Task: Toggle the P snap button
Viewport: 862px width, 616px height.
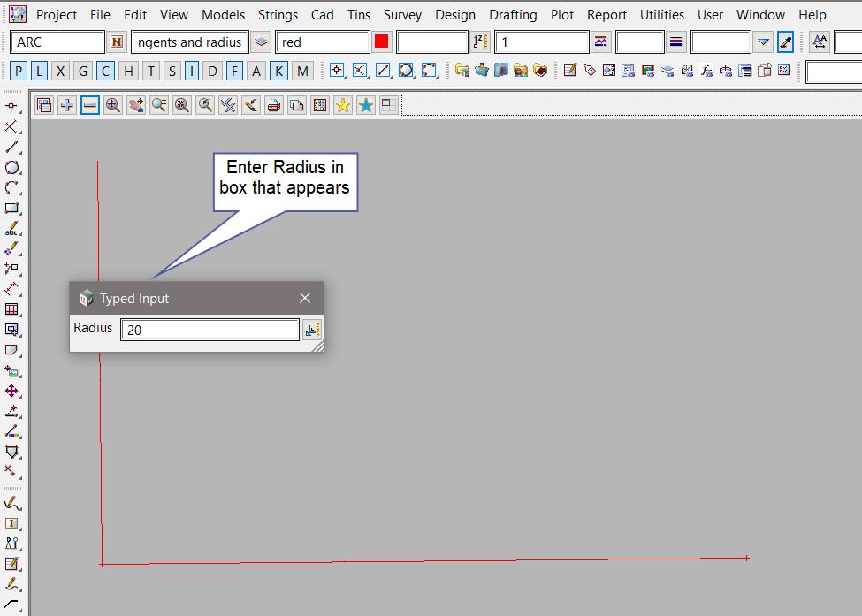Action: [x=19, y=72]
